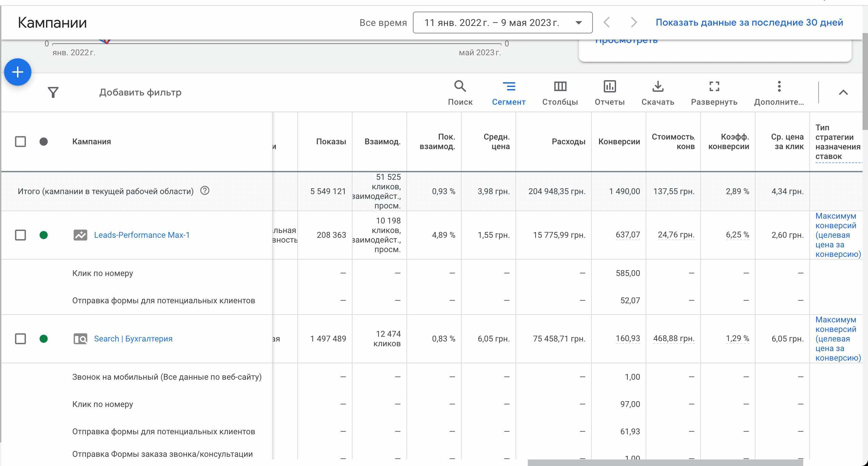Click the 468,88 грн. cost per conversion value
Image resolution: width=868 pixels, height=466 pixels.
pos(674,338)
